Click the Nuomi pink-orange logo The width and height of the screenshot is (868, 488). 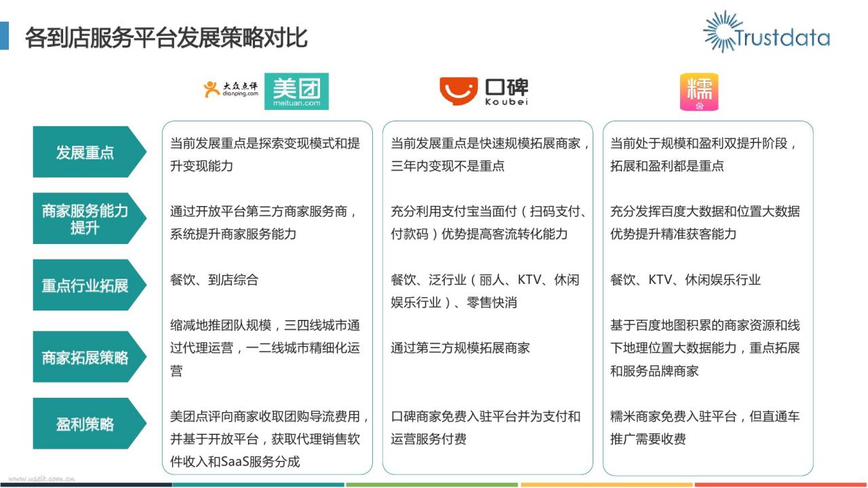tap(699, 91)
